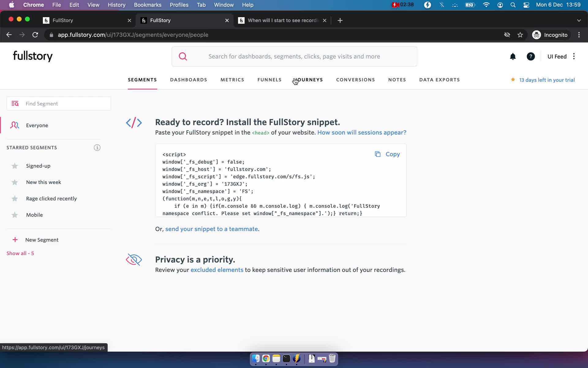The width and height of the screenshot is (588, 368).
Task: Close the 'When will I start' tab
Action: point(325,20)
